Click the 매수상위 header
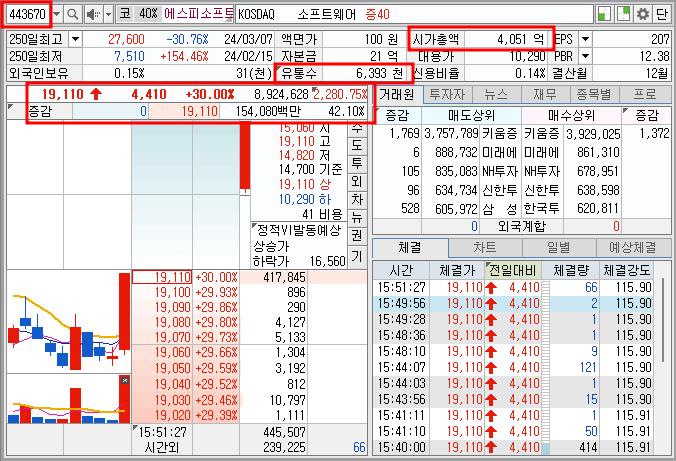Viewport: 676px width, 461px height. click(x=571, y=116)
